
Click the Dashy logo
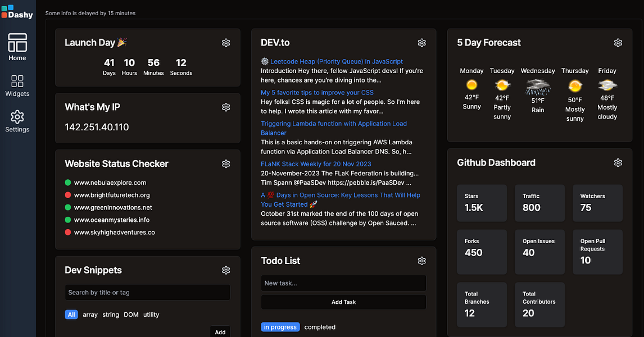17,12
